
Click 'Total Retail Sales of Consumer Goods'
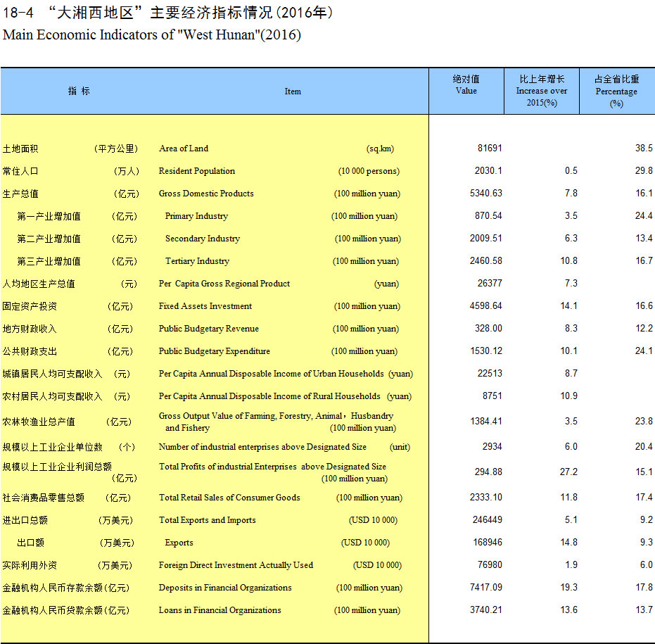(x=229, y=498)
